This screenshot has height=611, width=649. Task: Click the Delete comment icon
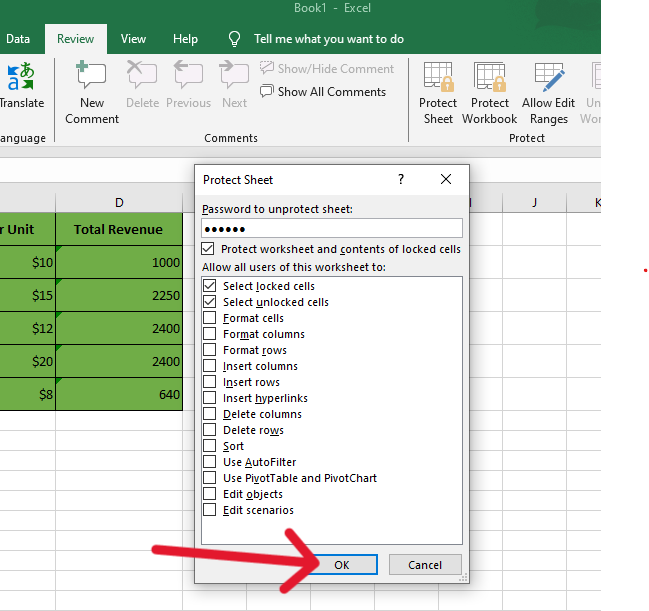[x=142, y=78]
